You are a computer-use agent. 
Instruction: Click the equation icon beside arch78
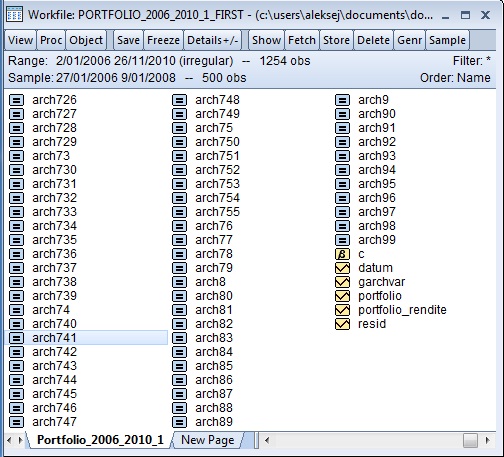tap(179, 254)
